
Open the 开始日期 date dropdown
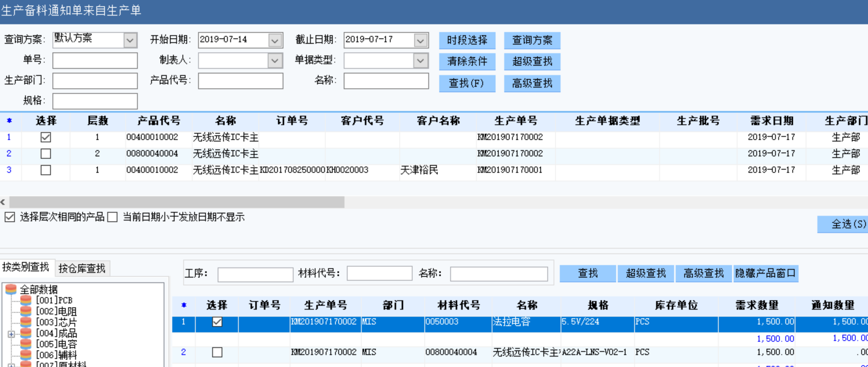click(275, 40)
